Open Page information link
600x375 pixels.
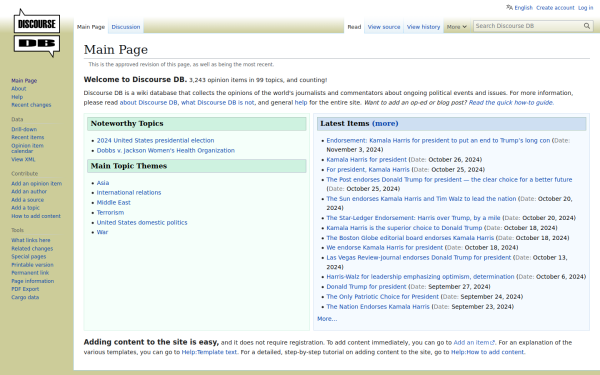point(33,281)
